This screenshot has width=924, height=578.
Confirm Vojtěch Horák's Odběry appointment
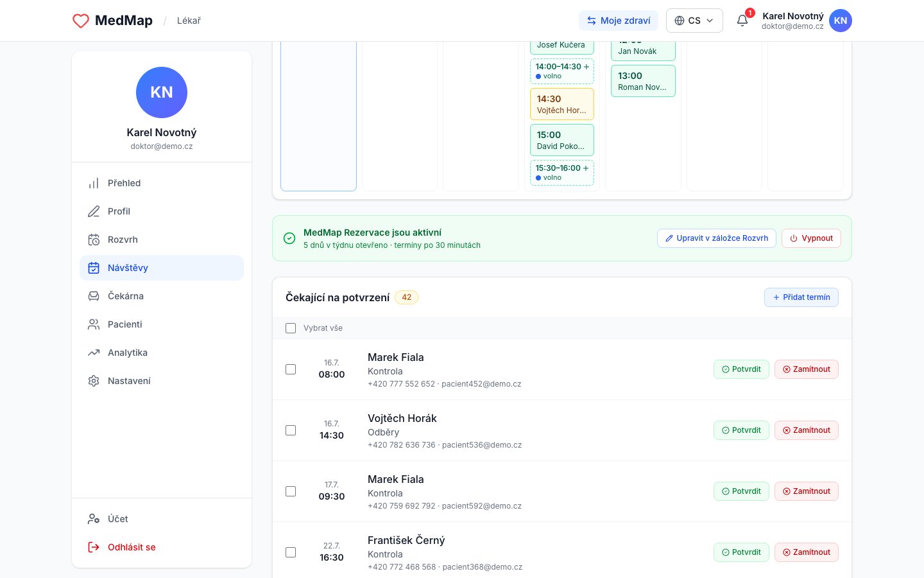(741, 430)
